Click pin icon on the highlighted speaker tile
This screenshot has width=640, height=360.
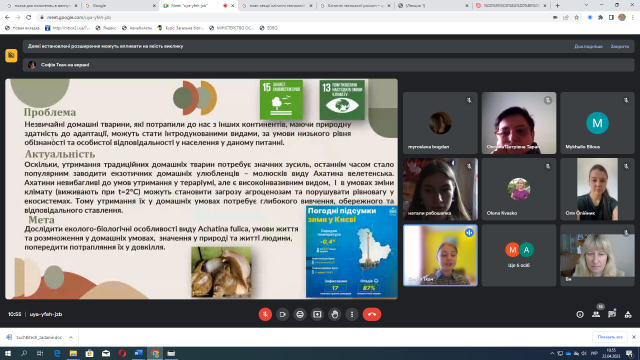[469, 233]
